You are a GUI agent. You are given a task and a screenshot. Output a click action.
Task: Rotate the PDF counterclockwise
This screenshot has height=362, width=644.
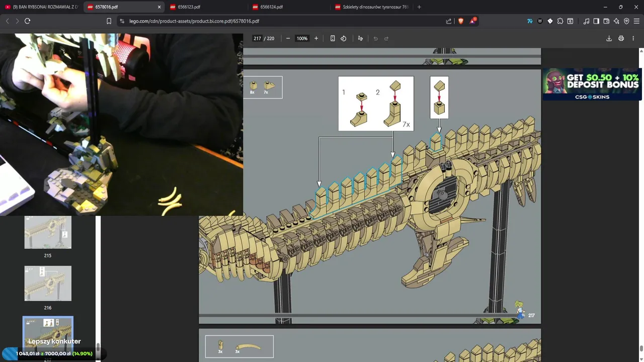[344, 38]
